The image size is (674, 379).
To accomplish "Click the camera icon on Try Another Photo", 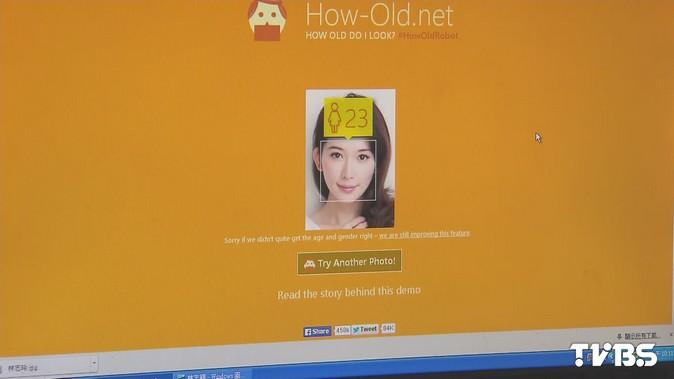I will click(309, 264).
